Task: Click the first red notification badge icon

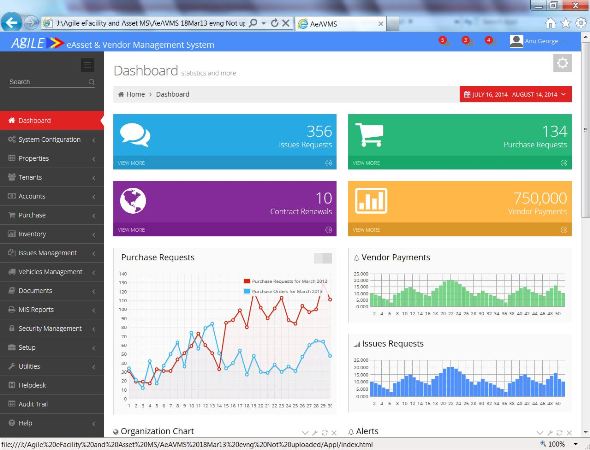Action: click(443, 40)
